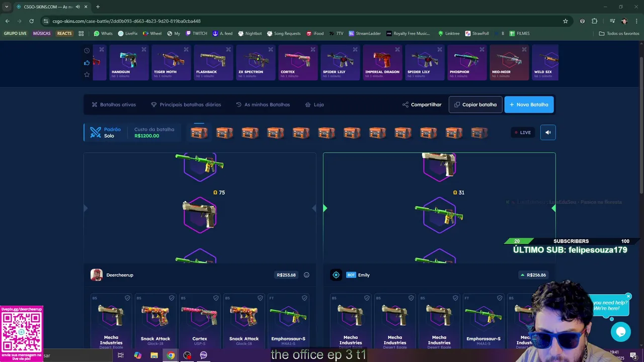
Task: Click the shield icon on Deercheerup's Emphorosaur-S card
Action: [304, 298]
